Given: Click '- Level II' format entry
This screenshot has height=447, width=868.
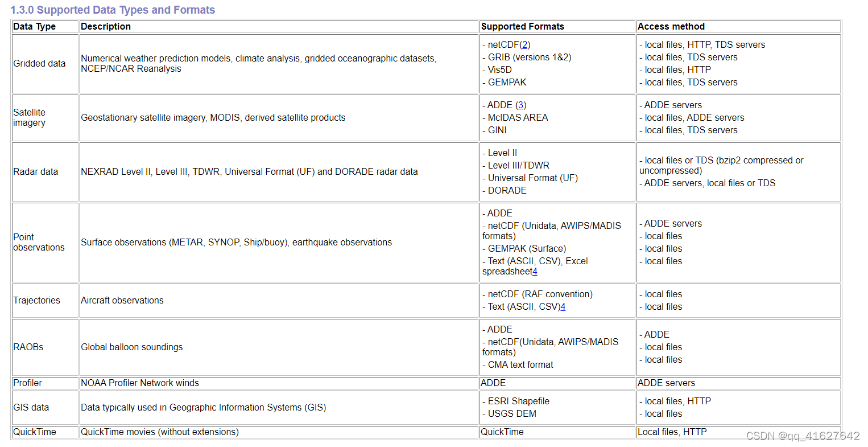Looking at the screenshot, I should 500,153.
